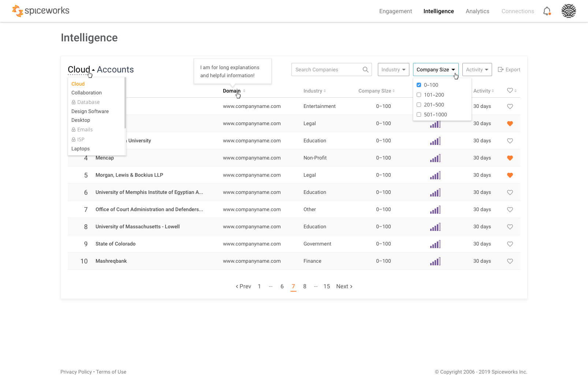Image resolution: width=588 pixels, height=382 pixels.
Task: Open the Privacy Policy link
Action: point(76,372)
